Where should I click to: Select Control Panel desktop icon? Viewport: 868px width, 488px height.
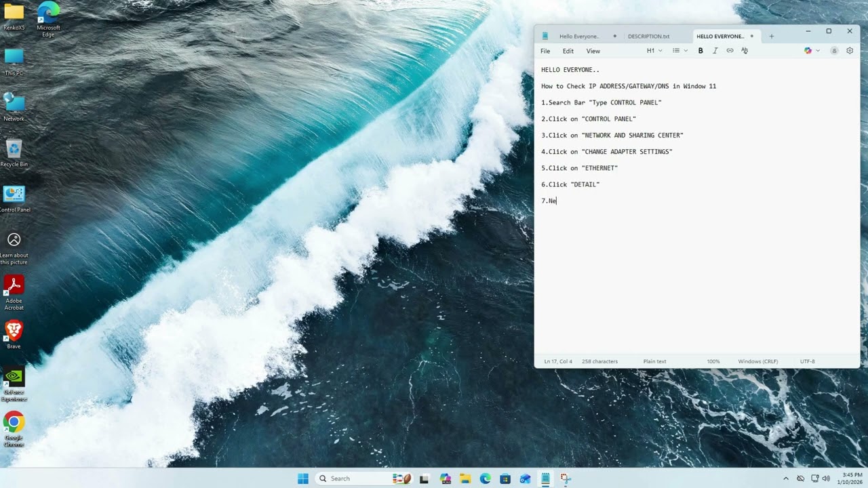(x=14, y=199)
